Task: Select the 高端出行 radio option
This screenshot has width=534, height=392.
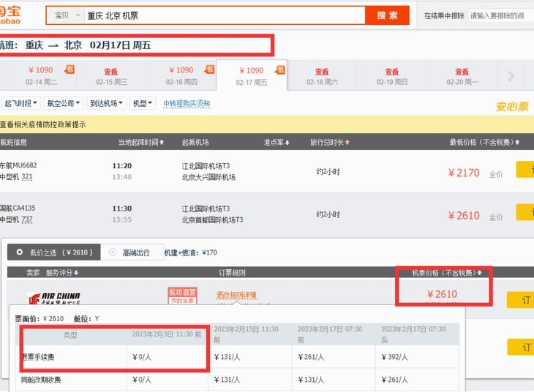Action: 132,252
